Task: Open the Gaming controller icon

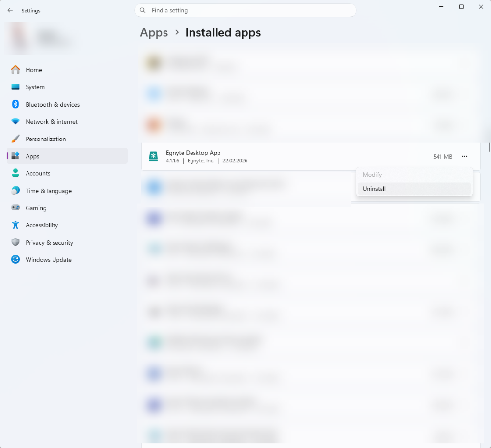Action: coord(15,207)
